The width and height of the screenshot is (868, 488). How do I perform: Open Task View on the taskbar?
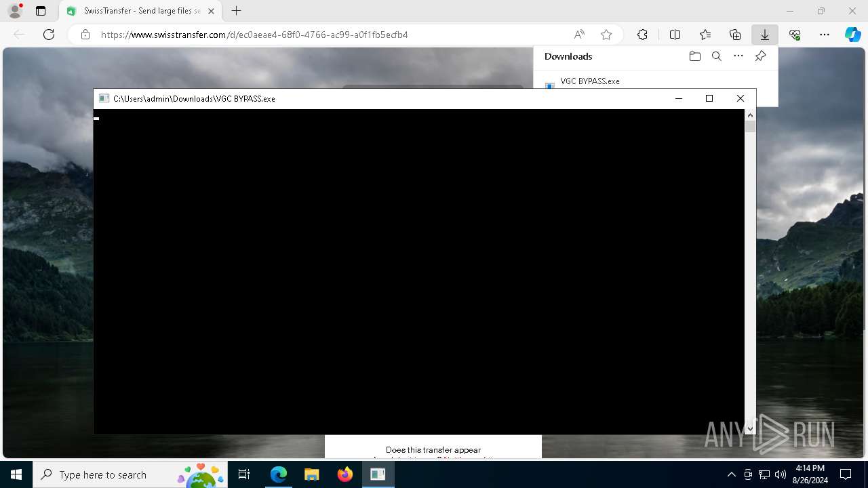244,474
